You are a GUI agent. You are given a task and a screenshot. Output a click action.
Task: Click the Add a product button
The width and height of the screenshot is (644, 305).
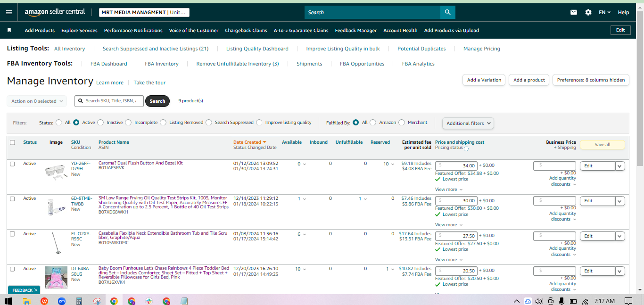pos(529,80)
